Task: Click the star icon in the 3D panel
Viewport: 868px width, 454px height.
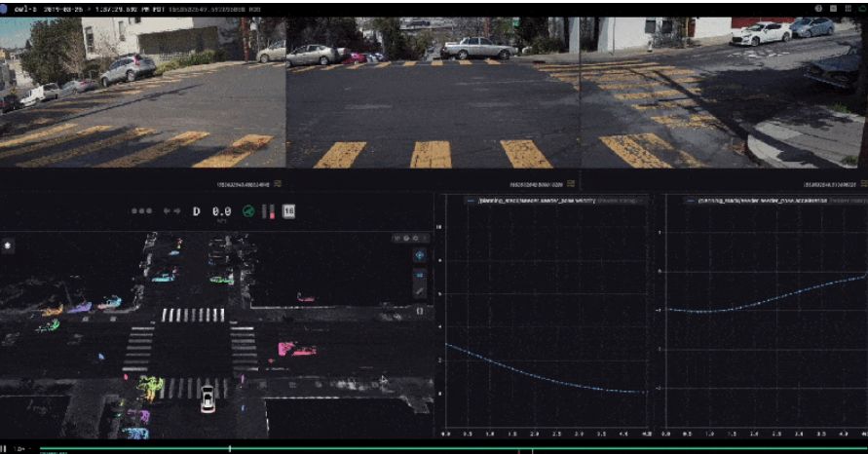Action: 7,246
